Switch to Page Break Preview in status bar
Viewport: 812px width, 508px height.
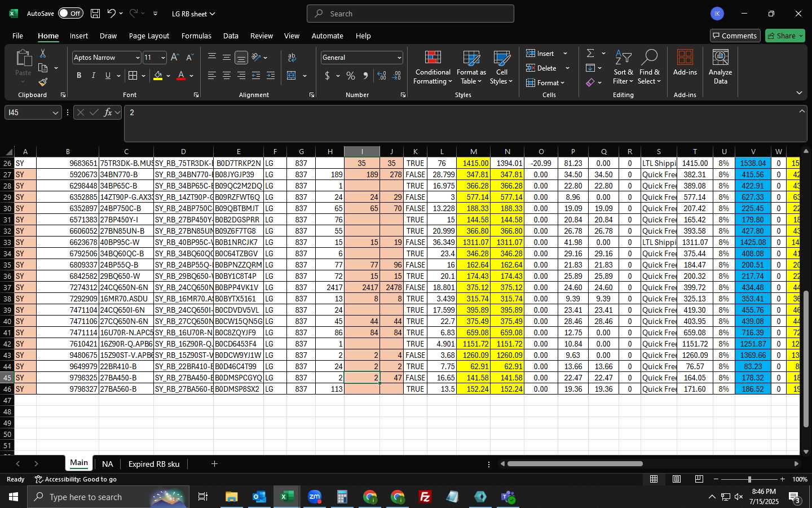click(x=699, y=479)
